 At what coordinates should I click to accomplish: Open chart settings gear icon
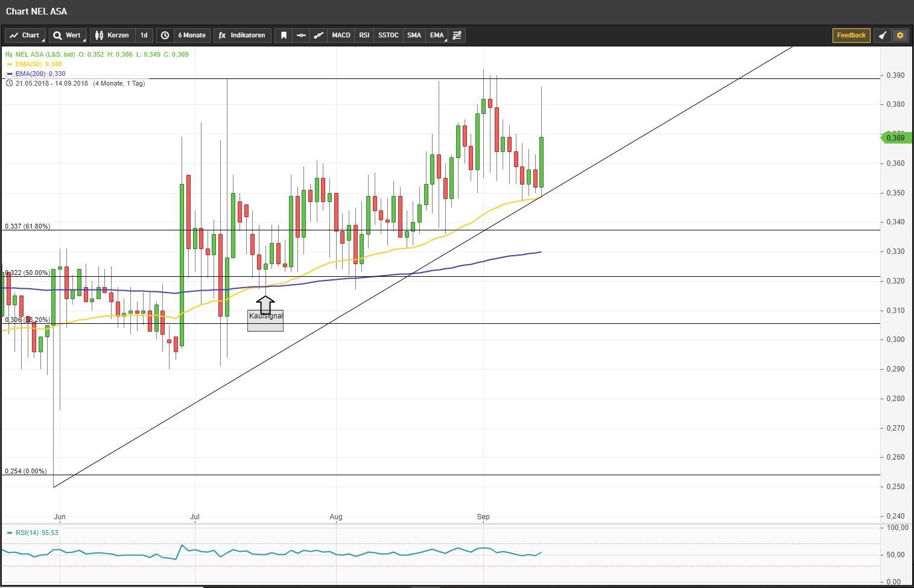pyautogui.click(x=900, y=36)
